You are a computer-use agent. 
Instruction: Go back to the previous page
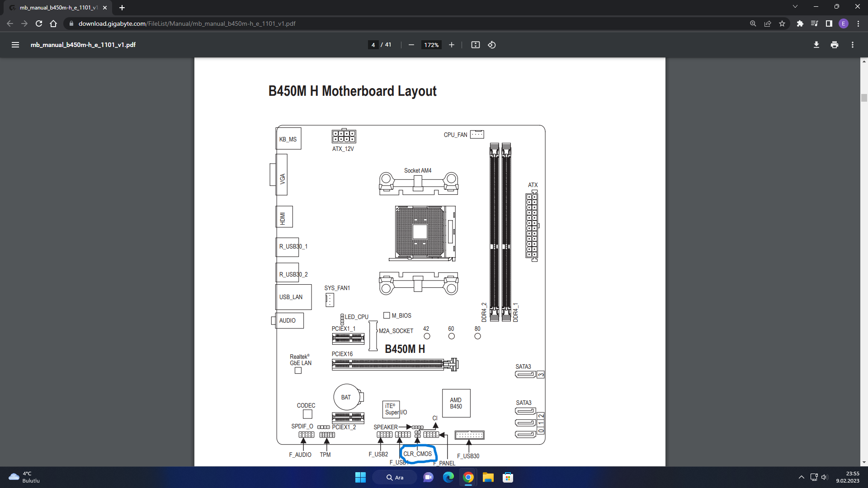tap(10, 23)
